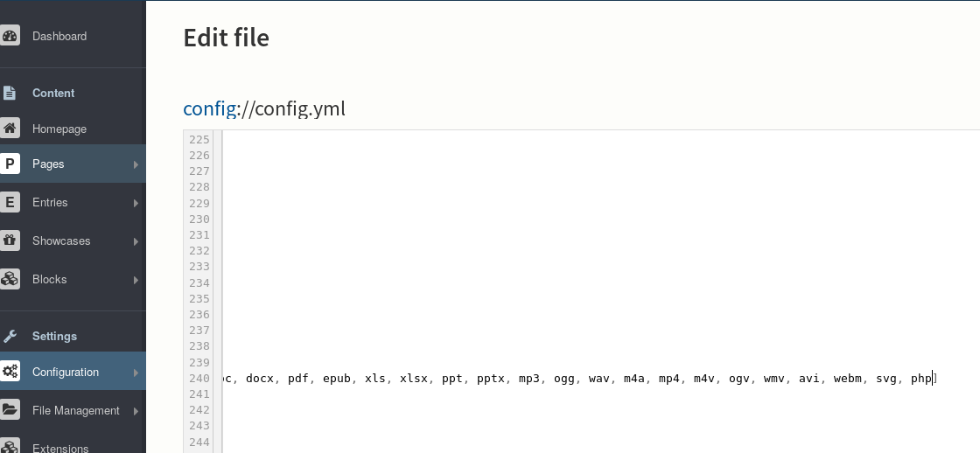This screenshot has width=980, height=453.
Task: Click the Homepage house icon
Action: tap(10, 128)
